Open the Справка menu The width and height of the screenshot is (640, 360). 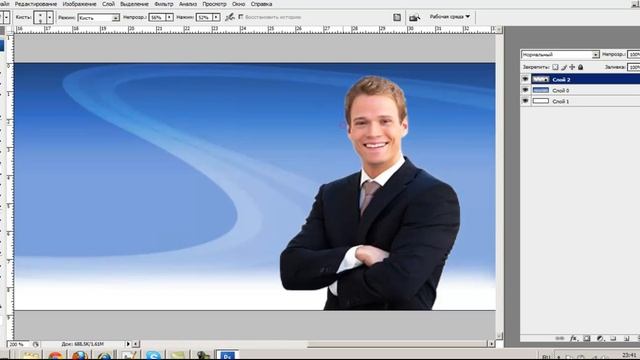click(x=261, y=4)
